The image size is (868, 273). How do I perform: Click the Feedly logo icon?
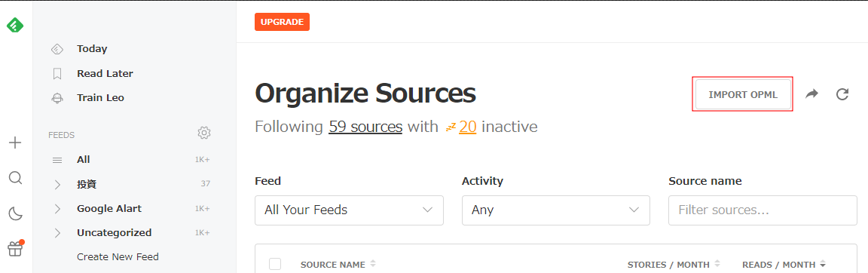pyautogui.click(x=15, y=25)
